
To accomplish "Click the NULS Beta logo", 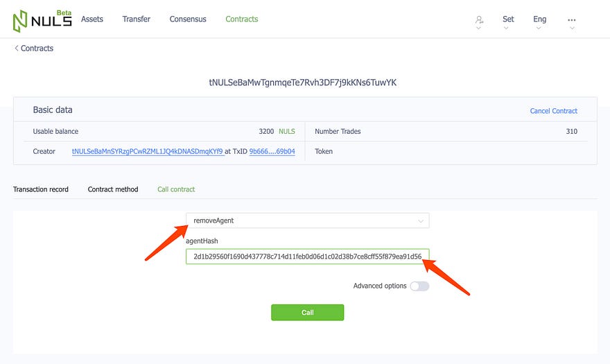I will 42,21.
